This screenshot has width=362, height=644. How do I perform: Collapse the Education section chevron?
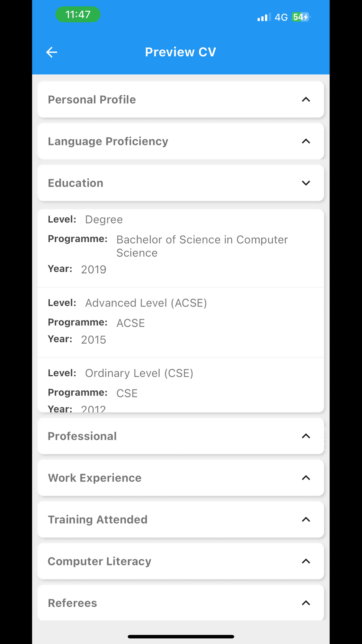coord(306,183)
